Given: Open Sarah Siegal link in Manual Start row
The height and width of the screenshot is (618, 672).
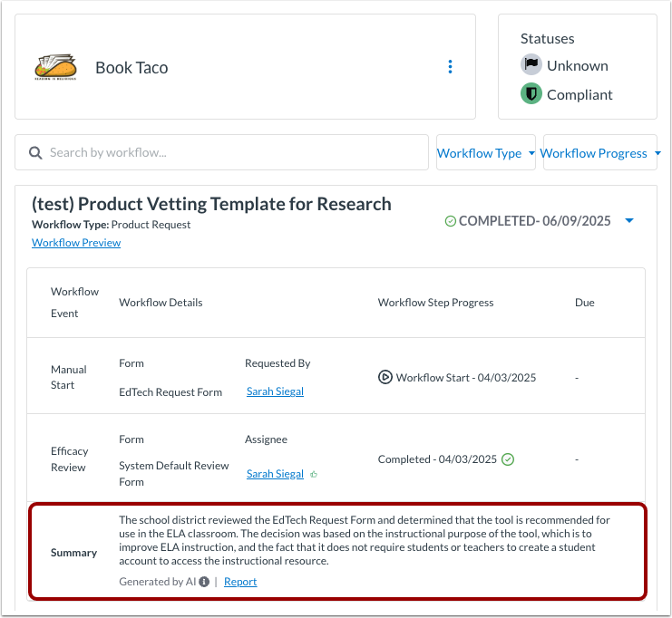Looking at the screenshot, I should click(275, 391).
